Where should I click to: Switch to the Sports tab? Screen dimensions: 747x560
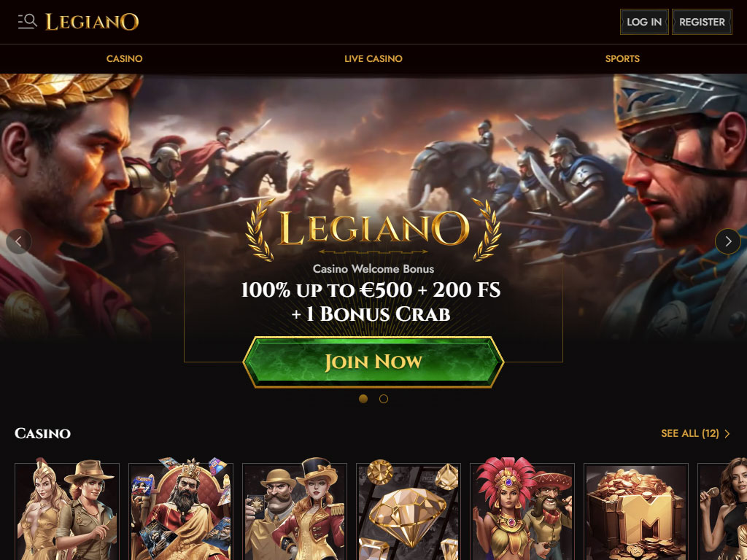pos(622,58)
